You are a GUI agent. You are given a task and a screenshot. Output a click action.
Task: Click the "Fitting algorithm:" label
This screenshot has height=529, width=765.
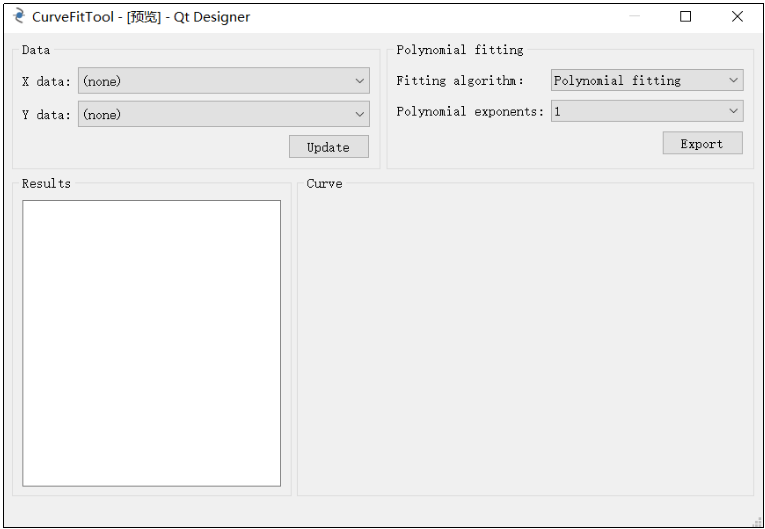tap(459, 81)
